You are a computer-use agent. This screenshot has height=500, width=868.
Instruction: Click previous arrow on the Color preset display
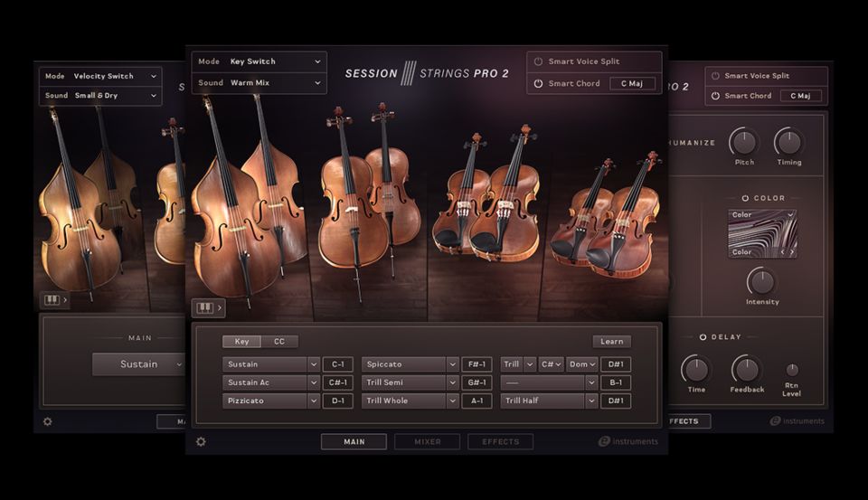click(783, 252)
